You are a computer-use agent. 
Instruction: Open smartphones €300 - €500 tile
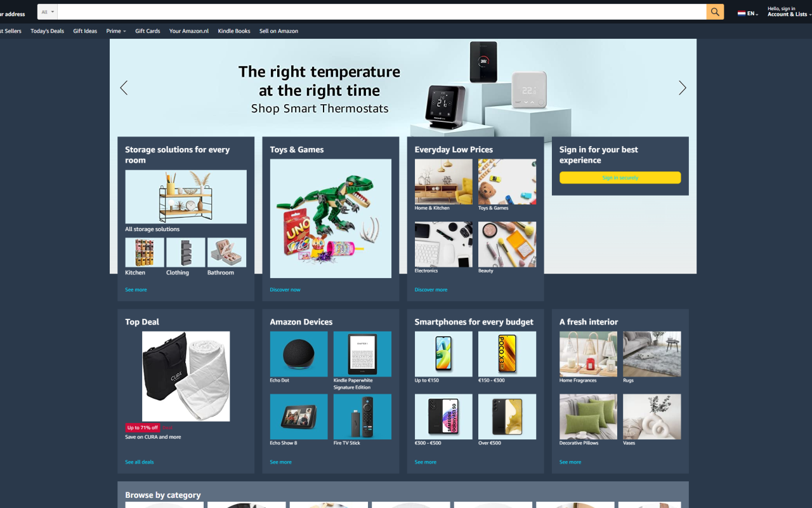coord(443,417)
